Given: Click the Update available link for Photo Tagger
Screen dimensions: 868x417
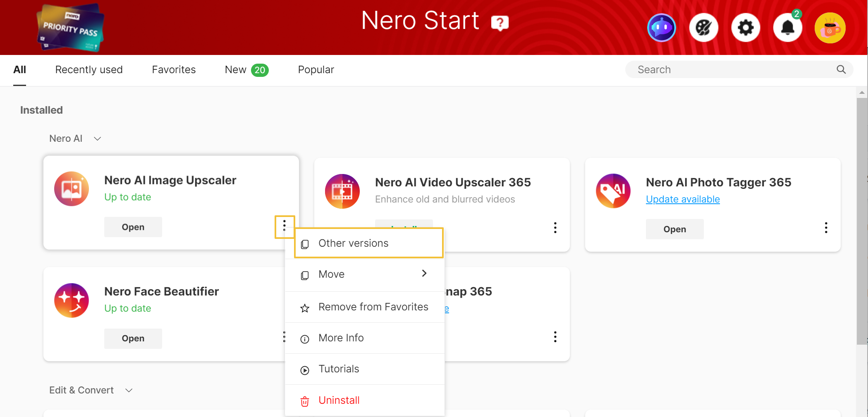Looking at the screenshot, I should point(683,199).
